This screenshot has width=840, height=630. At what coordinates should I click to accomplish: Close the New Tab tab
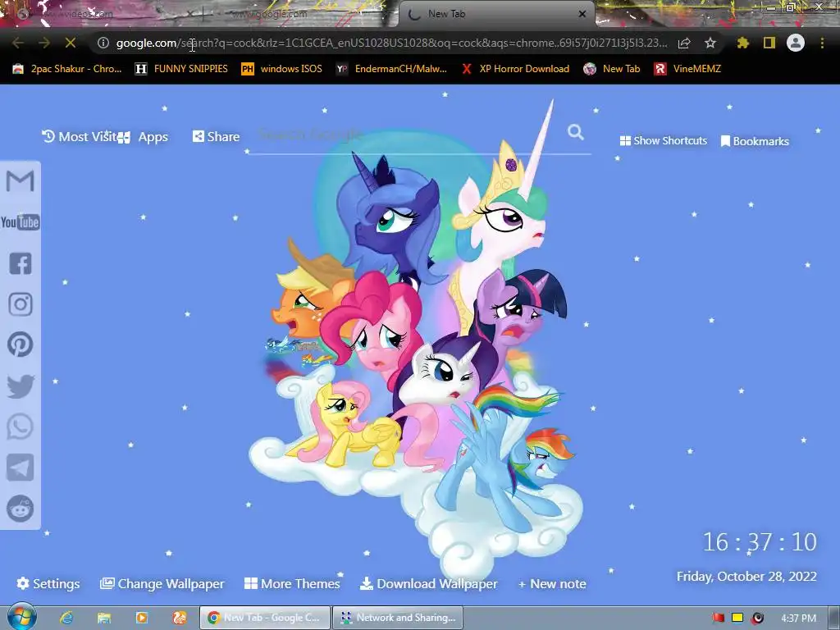click(582, 14)
